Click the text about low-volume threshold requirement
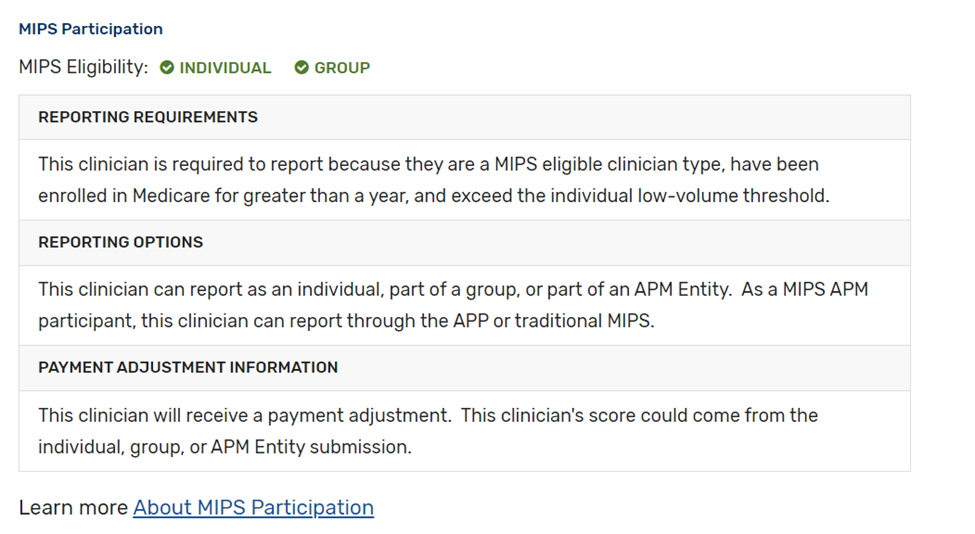This screenshot has height=534, width=975. [x=434, y=180]
